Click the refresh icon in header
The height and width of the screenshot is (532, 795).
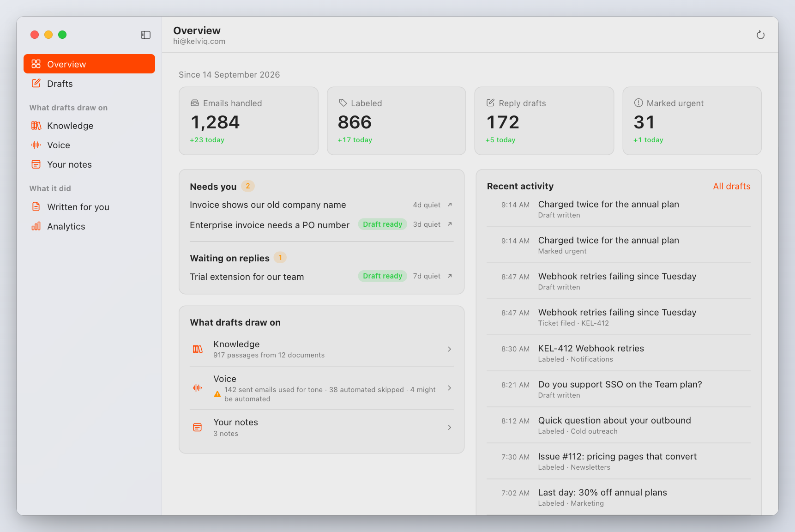click(760, 35)
